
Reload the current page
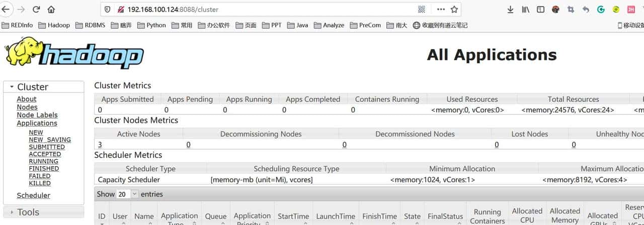[x=36, y=9]
